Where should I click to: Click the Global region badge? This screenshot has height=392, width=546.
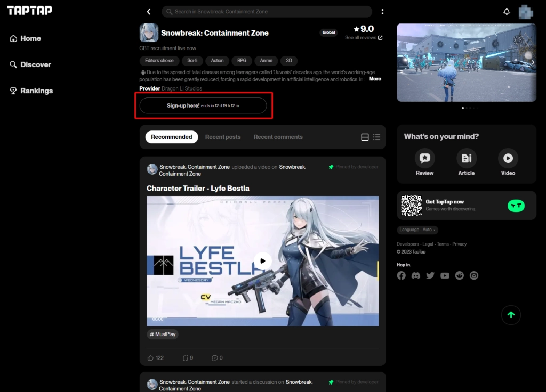(328, 32)
